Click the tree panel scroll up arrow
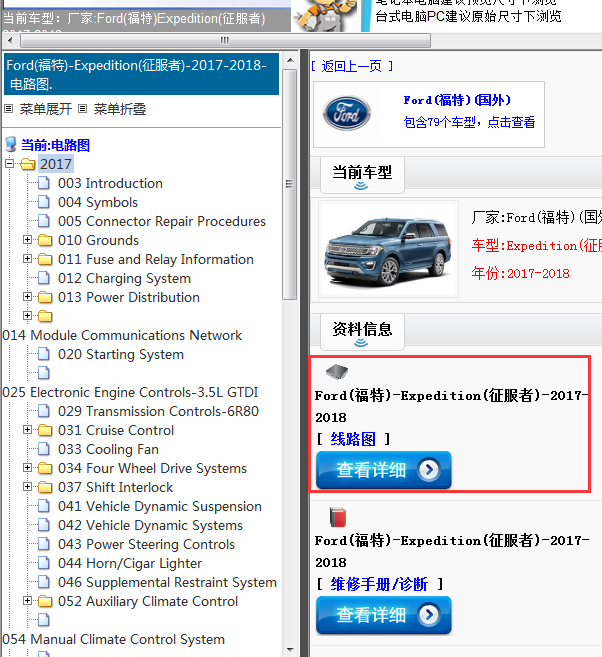This screenshot has height=657, width=602. (290, 60)
